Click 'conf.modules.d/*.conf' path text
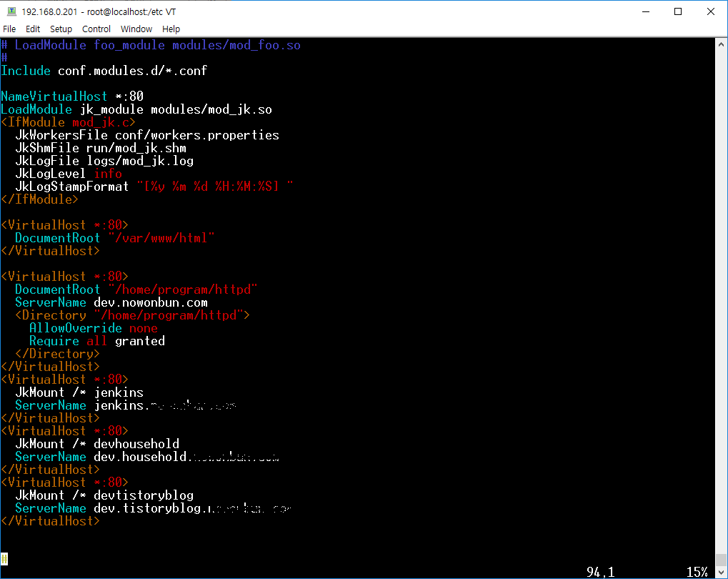 pyautogui.click(x=132, y=71)
